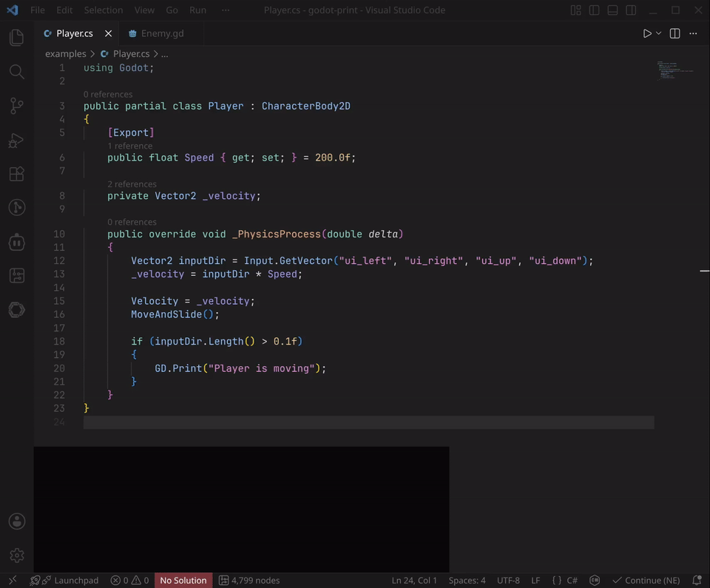Open the Selection menu
Viewport: 710px width, 588px height.
coord(104,10)
